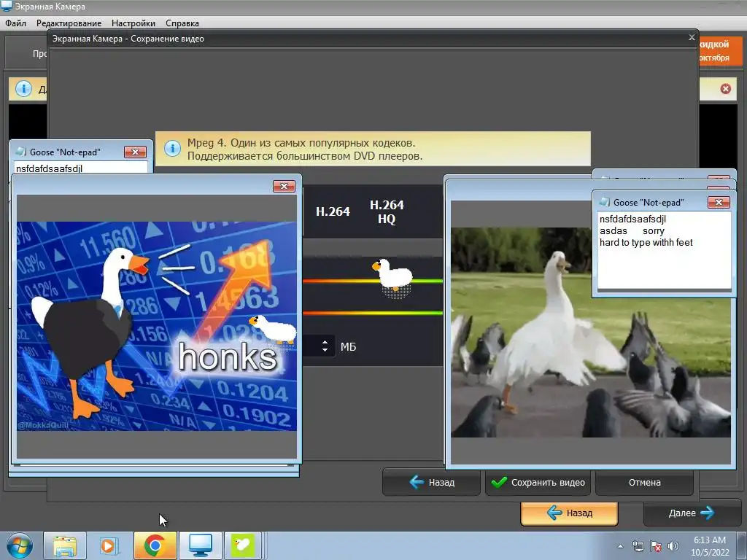Close the left Goose "Not-epad" window

pyautogui.click(x=135, y=152)
